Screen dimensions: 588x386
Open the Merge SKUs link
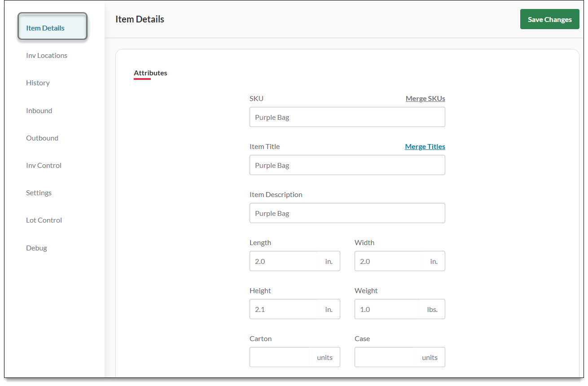click(x=425, y=98)
